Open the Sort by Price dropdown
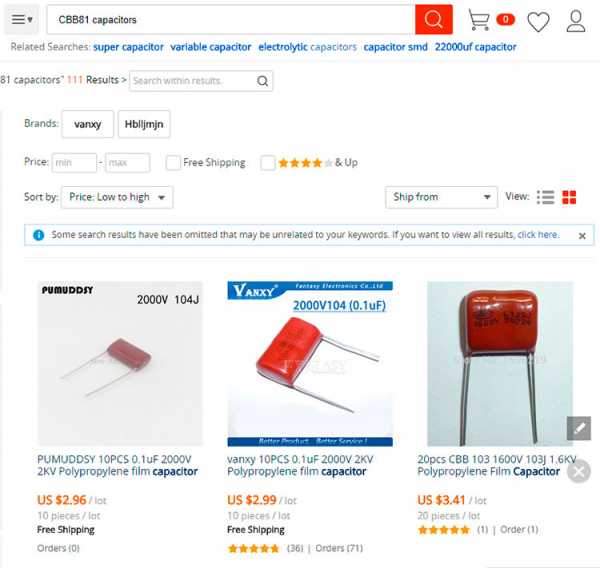 [x=117, y=197]
